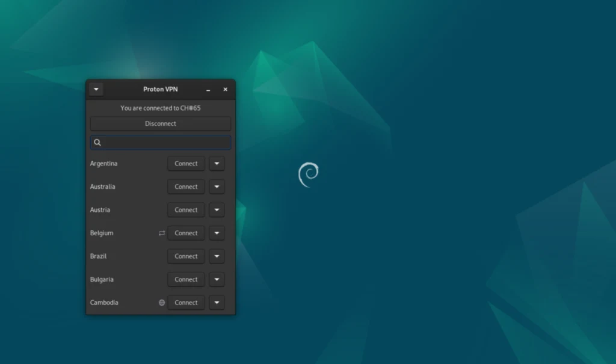Click the globe icon next to Cambodia
Viewport: 616px width, 364px height.
point(161,302)
